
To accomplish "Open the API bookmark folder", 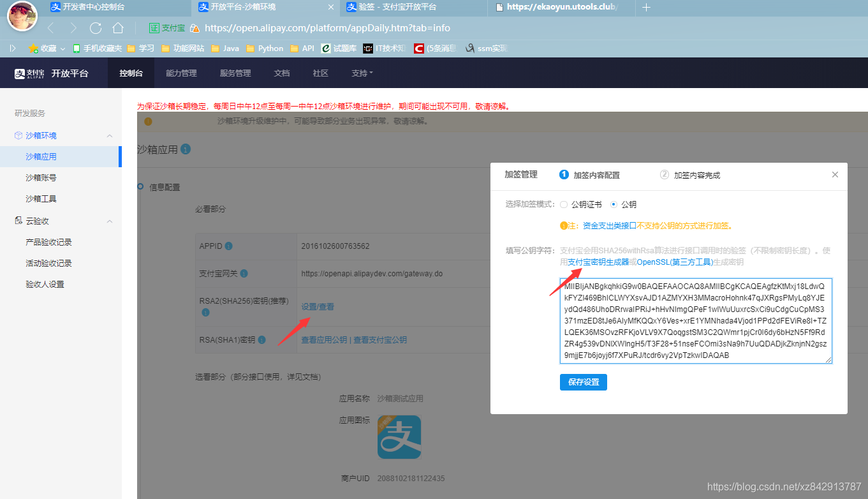I will [x=302, y=48].
